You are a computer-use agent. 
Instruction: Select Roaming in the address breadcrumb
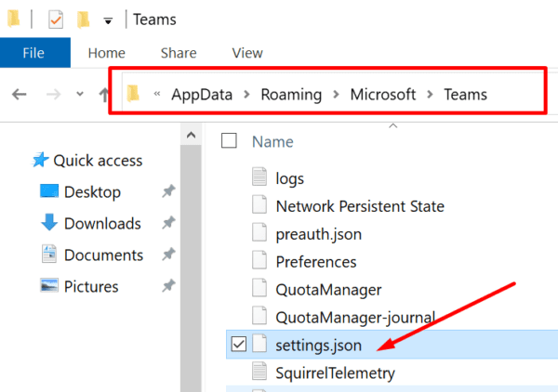291,95
